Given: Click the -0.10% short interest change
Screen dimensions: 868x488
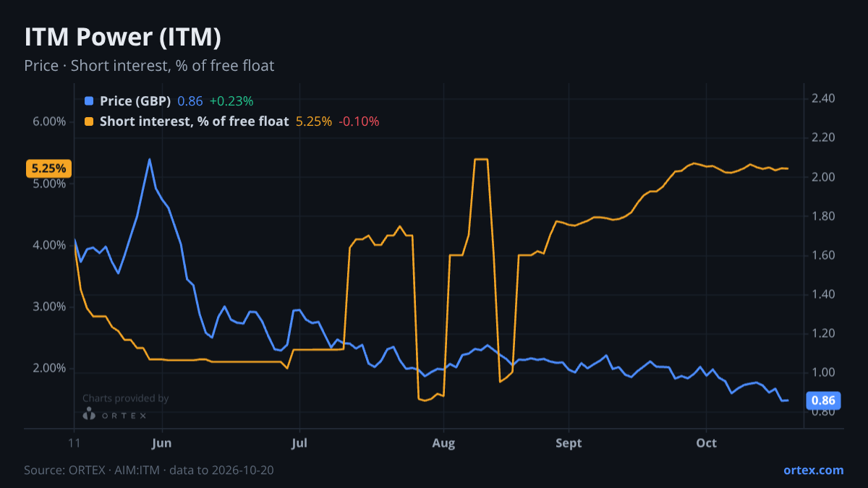Looking at the screenshot, I should click(359, 121).
